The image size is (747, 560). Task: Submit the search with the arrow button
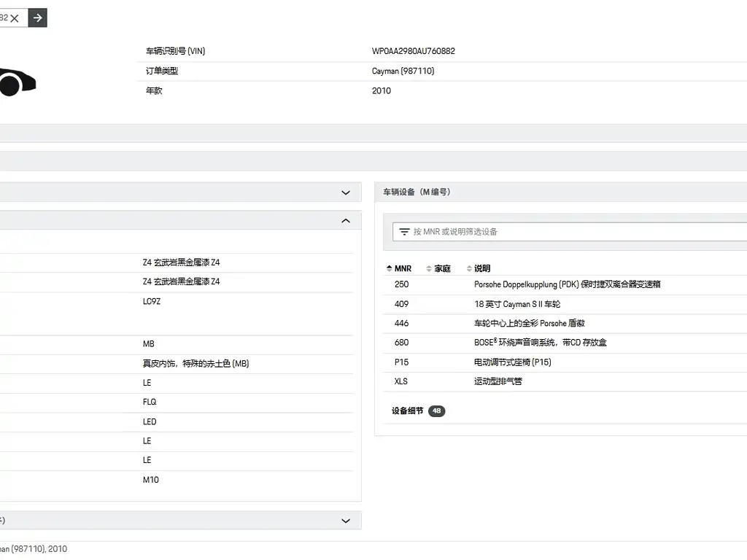tap(38, 18)
